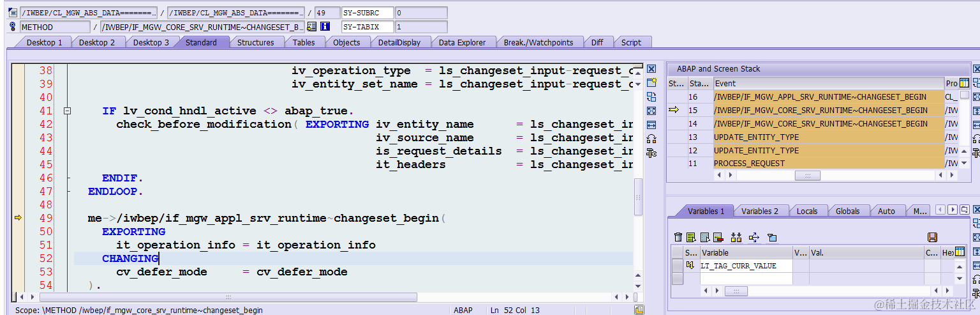Viewport: 980px width, 315px height.
Task: Select the row selector for LT_TAG_CURR_VALUE
Action: (677, 265)
